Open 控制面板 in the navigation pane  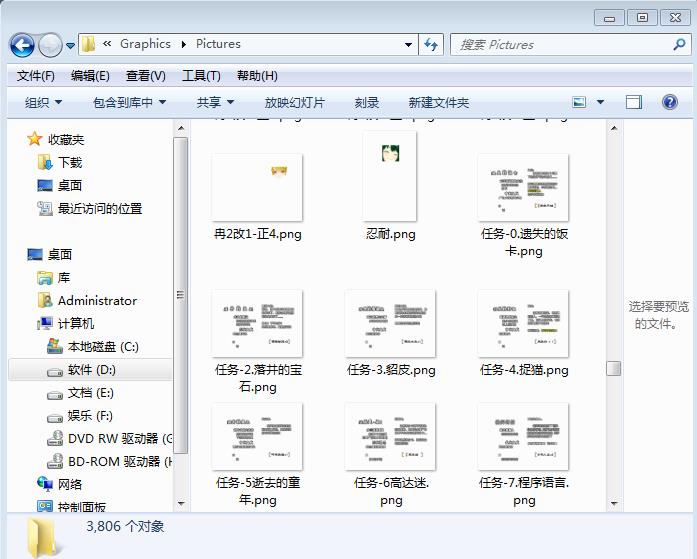tap(82, 507)
